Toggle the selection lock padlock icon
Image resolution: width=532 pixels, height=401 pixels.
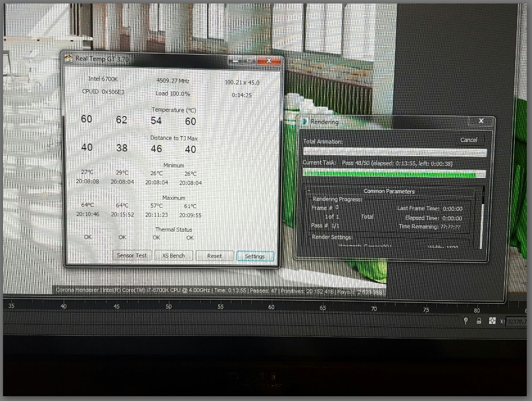[x=479, y=321]
